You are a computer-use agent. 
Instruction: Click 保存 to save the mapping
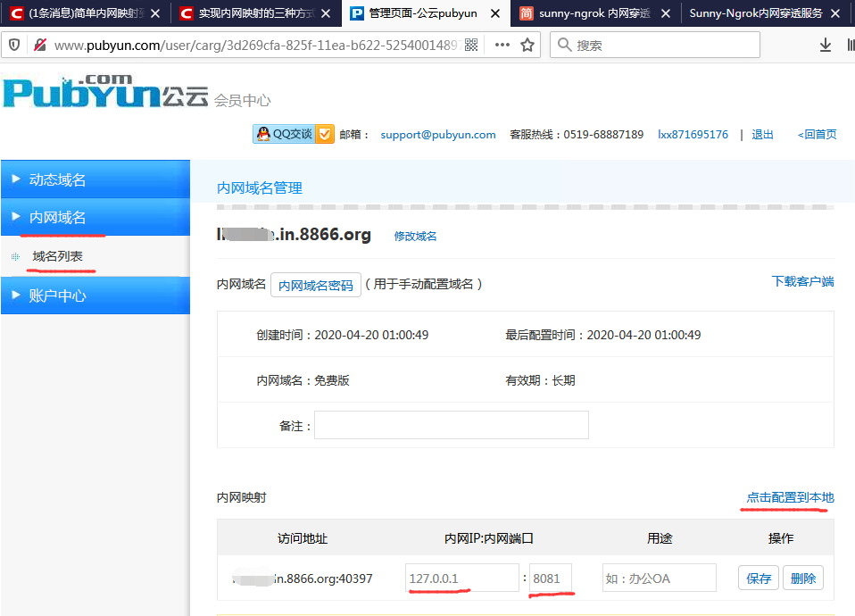click(759, 578)
